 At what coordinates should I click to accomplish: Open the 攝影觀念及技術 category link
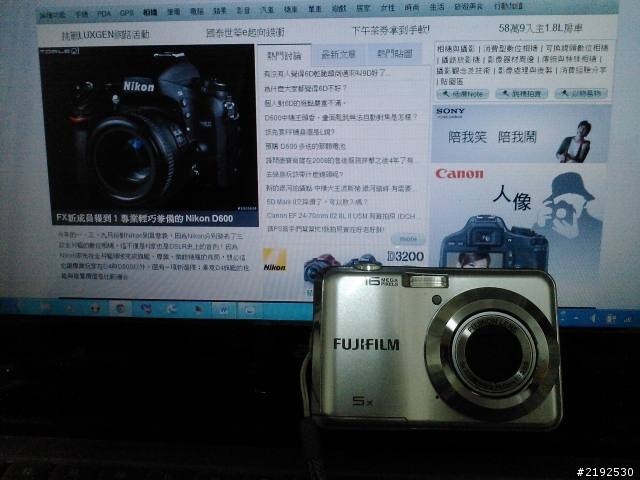463,71
